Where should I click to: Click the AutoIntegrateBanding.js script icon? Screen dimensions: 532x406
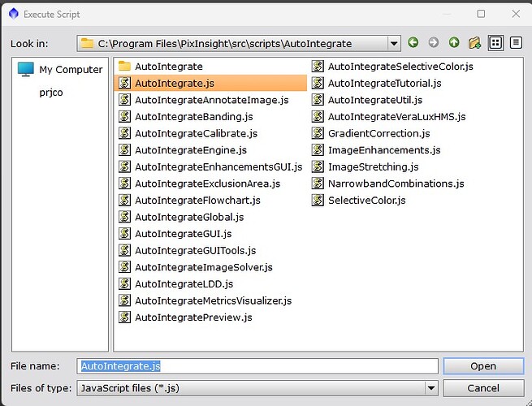124,116
